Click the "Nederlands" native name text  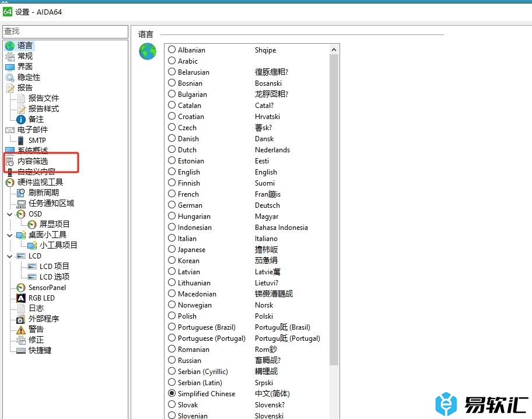point(272,150)
